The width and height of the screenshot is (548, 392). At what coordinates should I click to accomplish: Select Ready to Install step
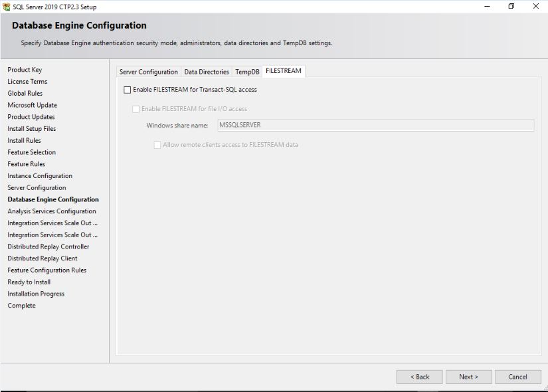[29, 282]
